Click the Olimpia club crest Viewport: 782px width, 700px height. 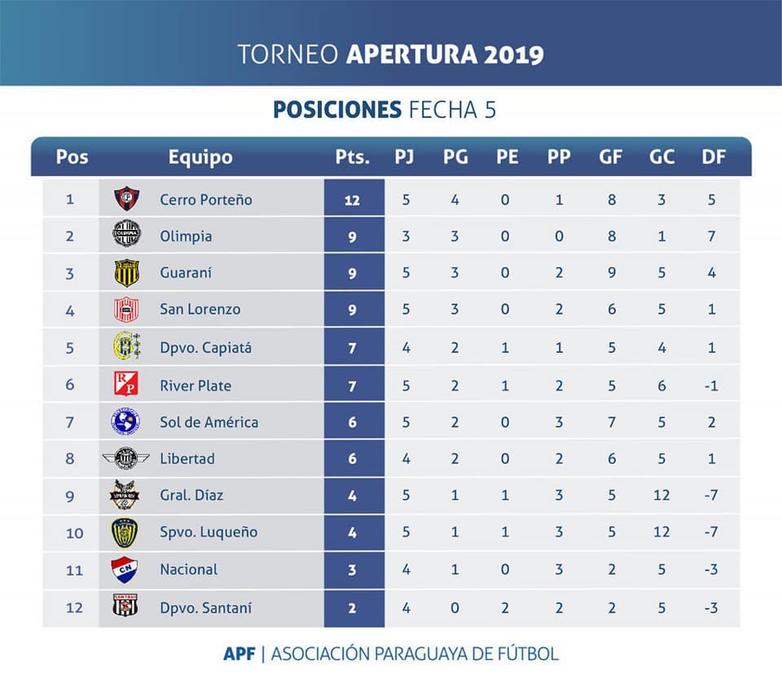[x=127, y=234]
